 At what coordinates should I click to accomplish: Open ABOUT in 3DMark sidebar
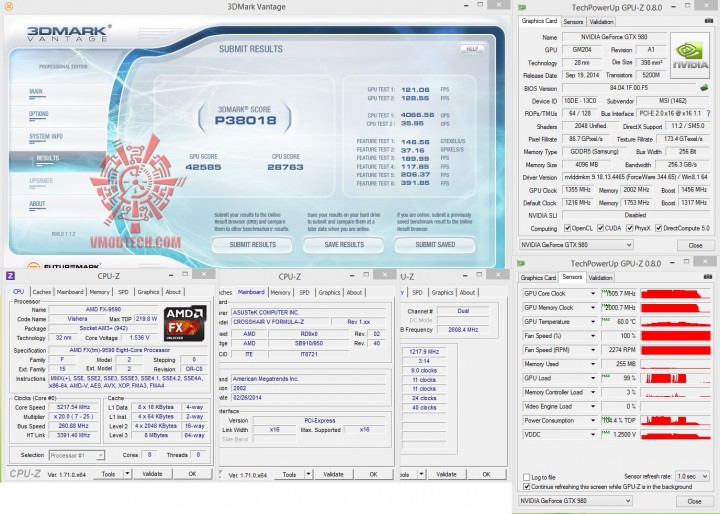[37, 204]
